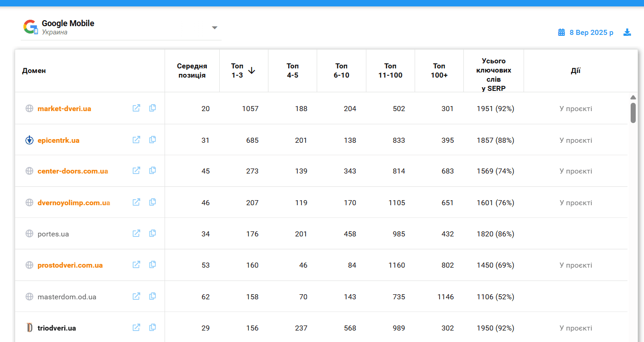
Task: Click the 237 value in Топ 4-5
Action: click(301, 328)
